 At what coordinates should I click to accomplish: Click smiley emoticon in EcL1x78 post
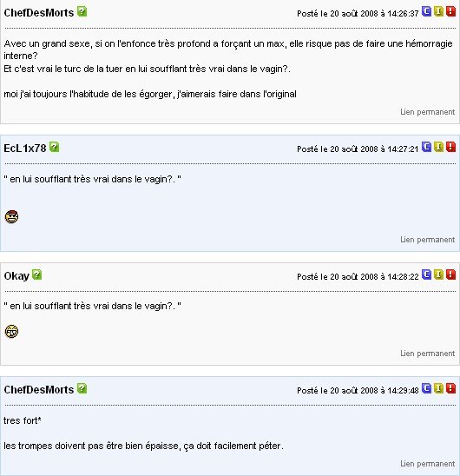pyautogui.click(x=11, y=217)
